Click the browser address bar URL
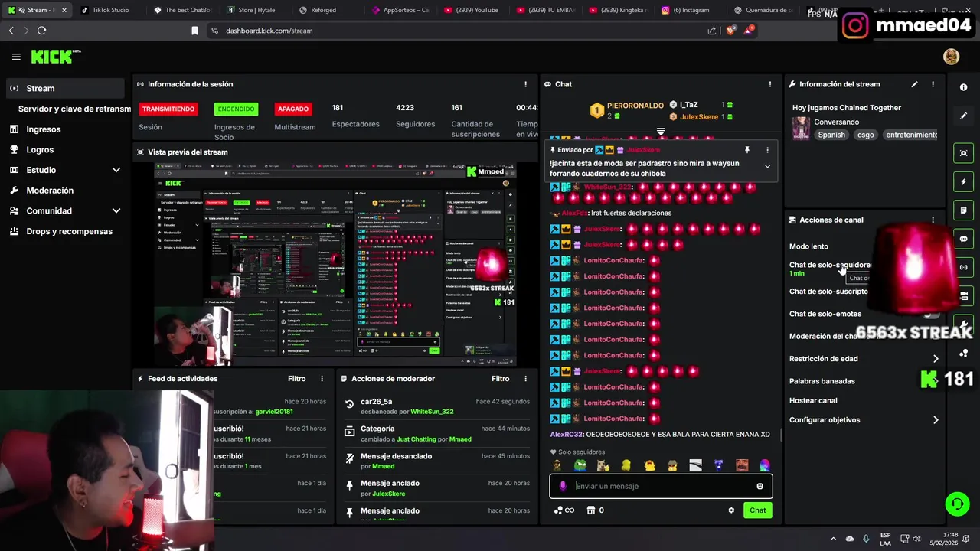 point(269,31)
